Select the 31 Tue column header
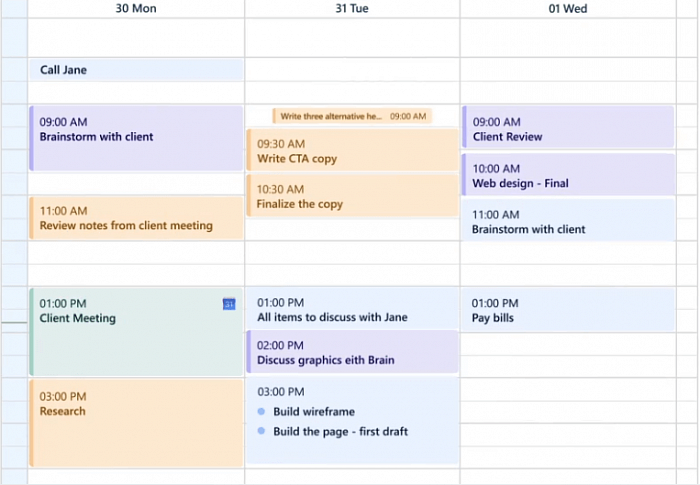This screenshot has width=700, height=485. pos(352,9)
